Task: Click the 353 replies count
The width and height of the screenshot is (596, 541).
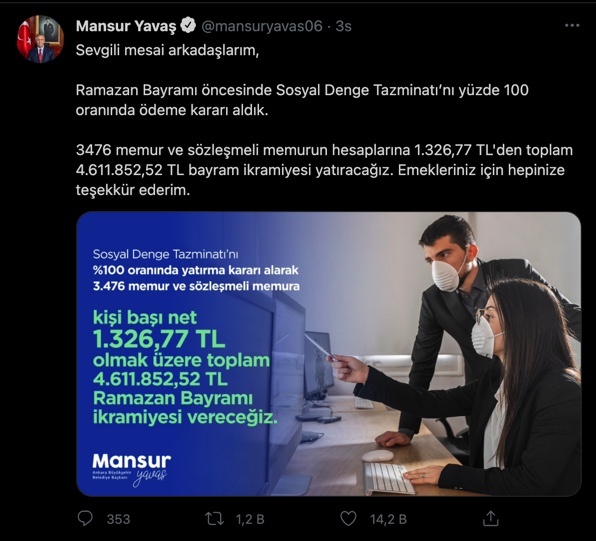Action: coord(118,519)
